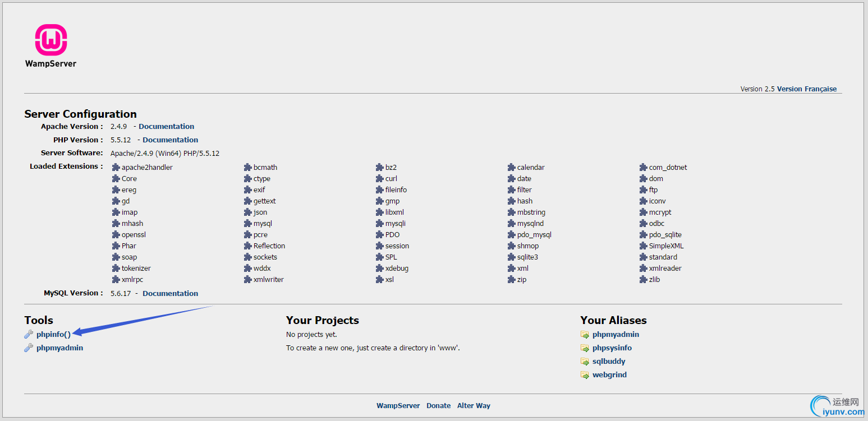The width and height of the screenshot is (868, 421).
Task: Click puzzle icon beside sqlite3 extension
Action: [512, 257]
